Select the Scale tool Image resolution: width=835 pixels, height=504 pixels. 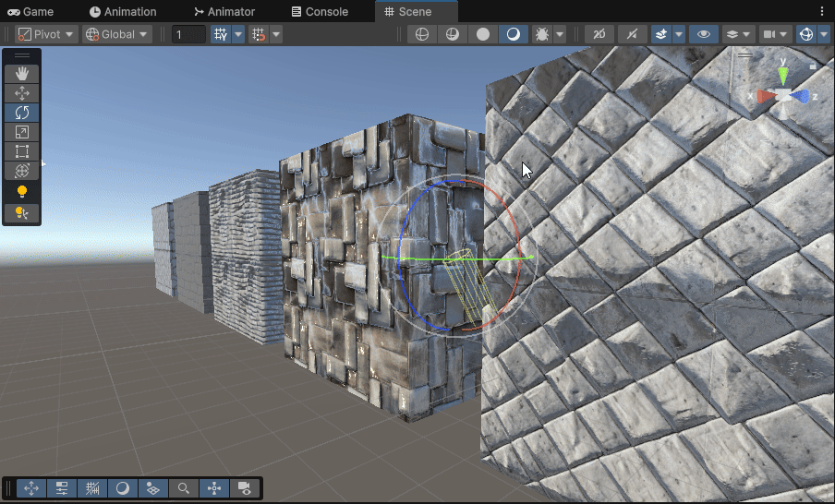[22, 132]
